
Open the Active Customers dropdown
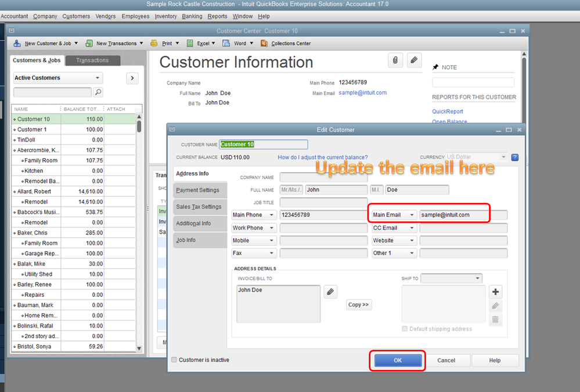coord(58,78)
